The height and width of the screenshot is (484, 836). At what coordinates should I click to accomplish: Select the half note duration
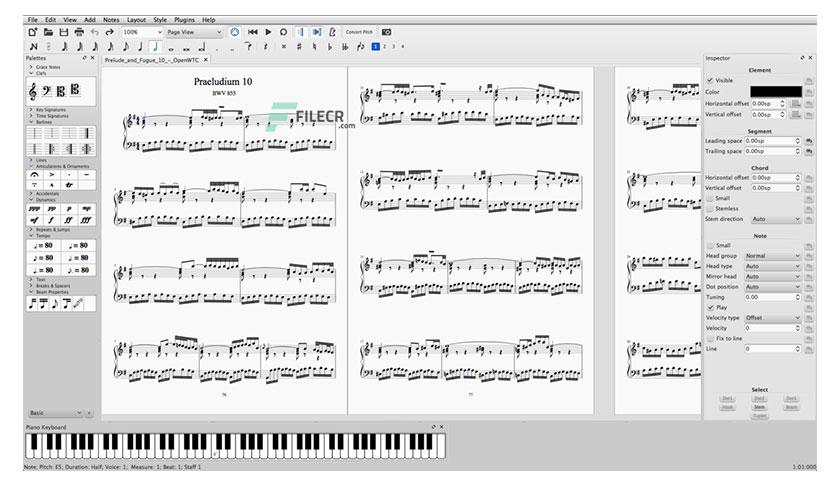point(155,47)
